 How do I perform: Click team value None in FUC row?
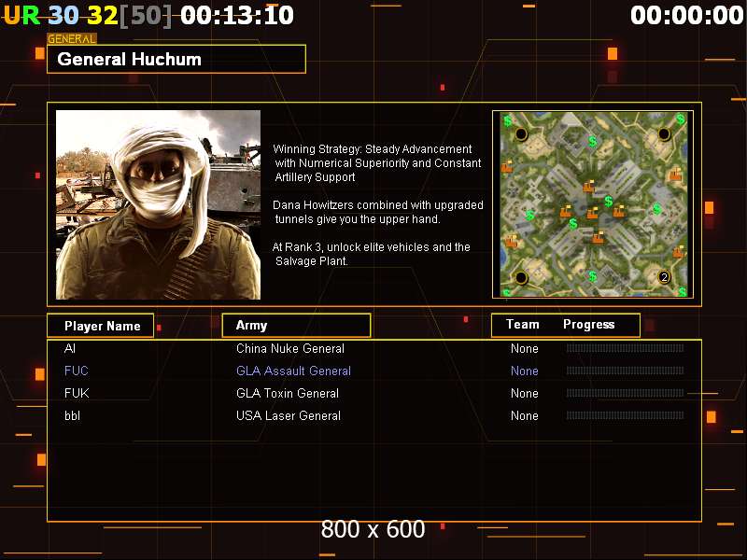coord(525,371)
